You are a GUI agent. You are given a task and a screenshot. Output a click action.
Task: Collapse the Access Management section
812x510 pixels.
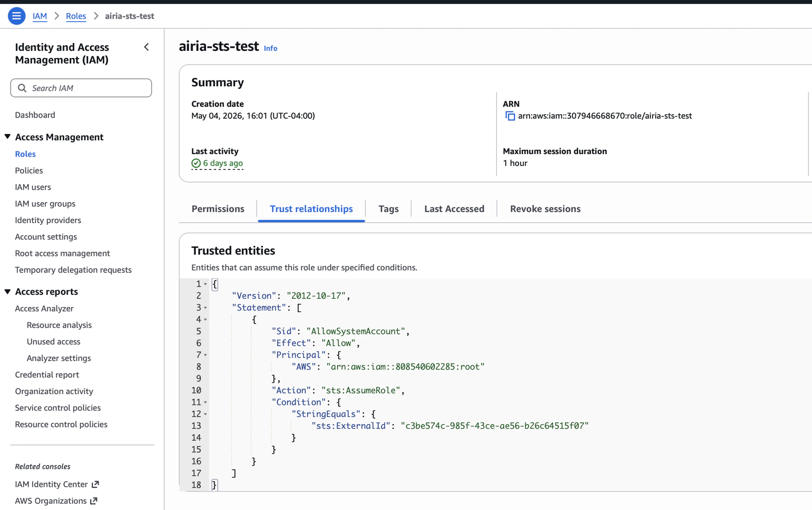(x=8, y=137)
